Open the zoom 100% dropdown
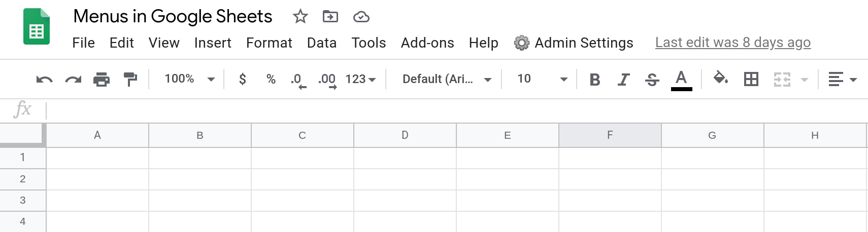 (189, 79)
